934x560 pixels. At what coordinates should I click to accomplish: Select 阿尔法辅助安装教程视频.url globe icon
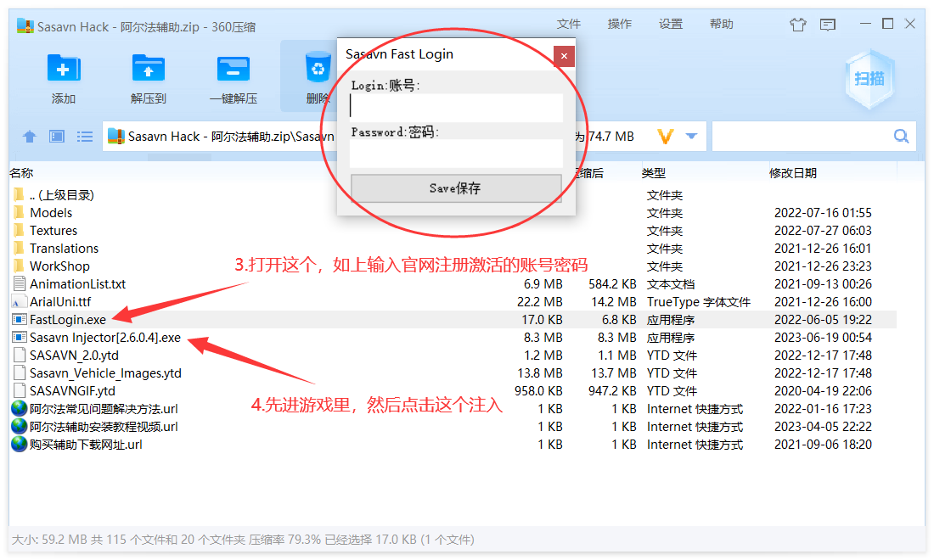19,427
